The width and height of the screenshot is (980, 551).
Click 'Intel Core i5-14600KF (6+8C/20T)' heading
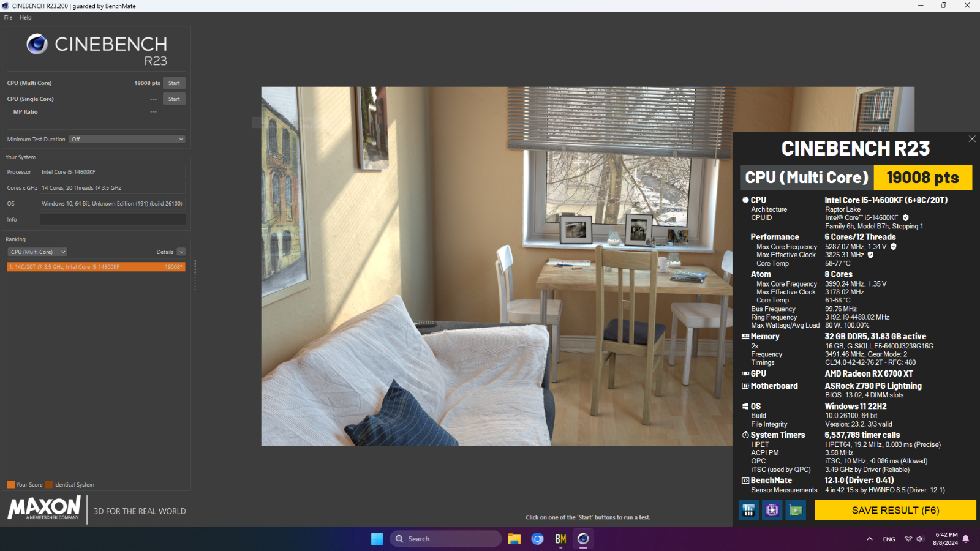coord(886,200)
